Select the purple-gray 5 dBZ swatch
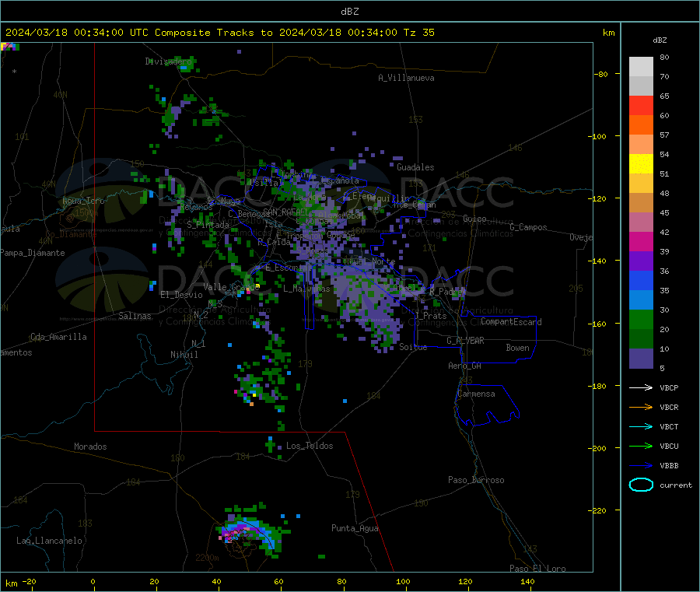This screenshot has height=592, width=700. click(x=641, y=359)
